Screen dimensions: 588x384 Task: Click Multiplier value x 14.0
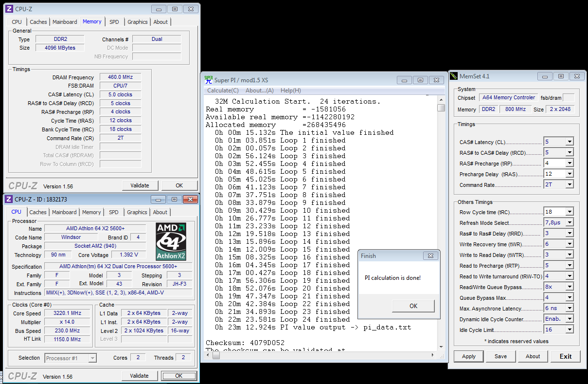pyautogui.click(x=67, y=322)
